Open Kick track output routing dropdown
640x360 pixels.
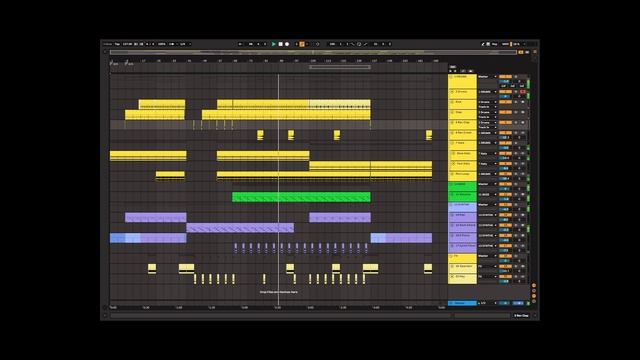487,102
